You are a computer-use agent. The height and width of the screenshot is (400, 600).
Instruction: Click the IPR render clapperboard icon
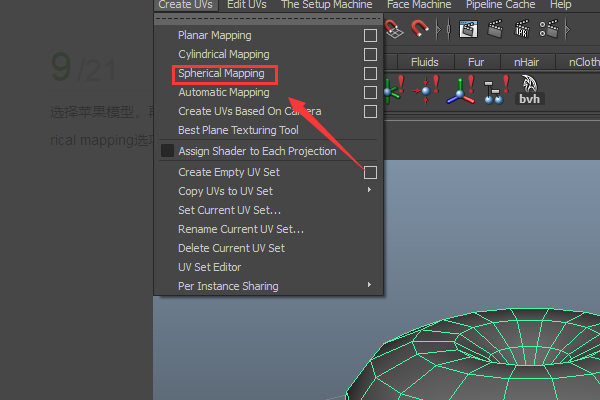pyautogui.click(x=522, y=29)
